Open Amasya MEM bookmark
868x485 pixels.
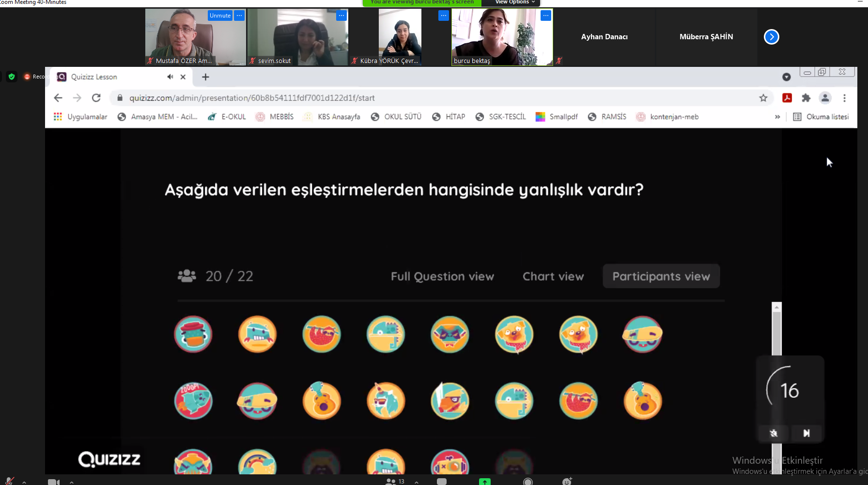(157, 117)
